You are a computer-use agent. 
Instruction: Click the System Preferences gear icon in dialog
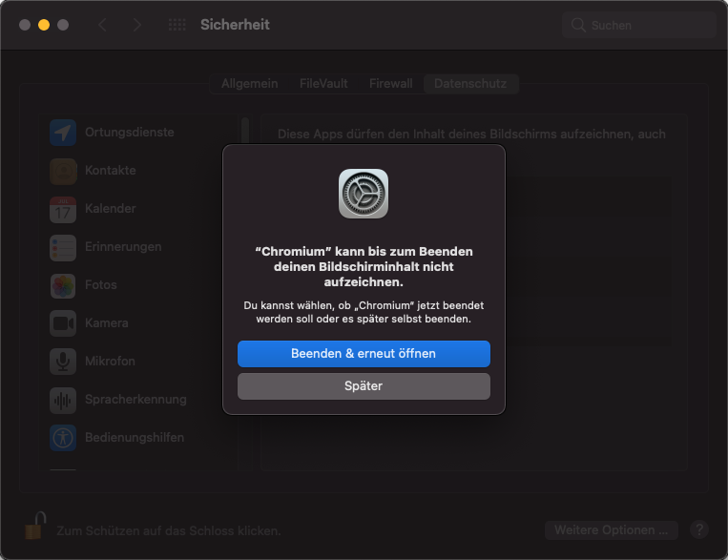coord(364,194)
